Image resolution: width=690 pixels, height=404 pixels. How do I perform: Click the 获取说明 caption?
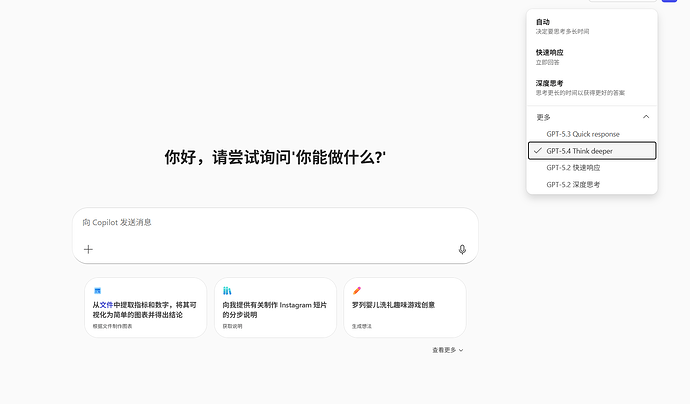pyautogui.click(x=232, y=326)
